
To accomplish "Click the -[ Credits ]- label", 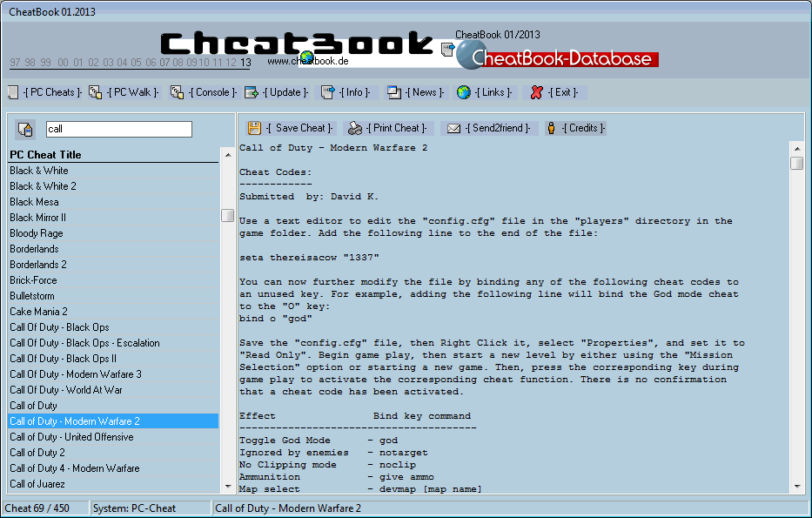I will (x=583, y=128).
